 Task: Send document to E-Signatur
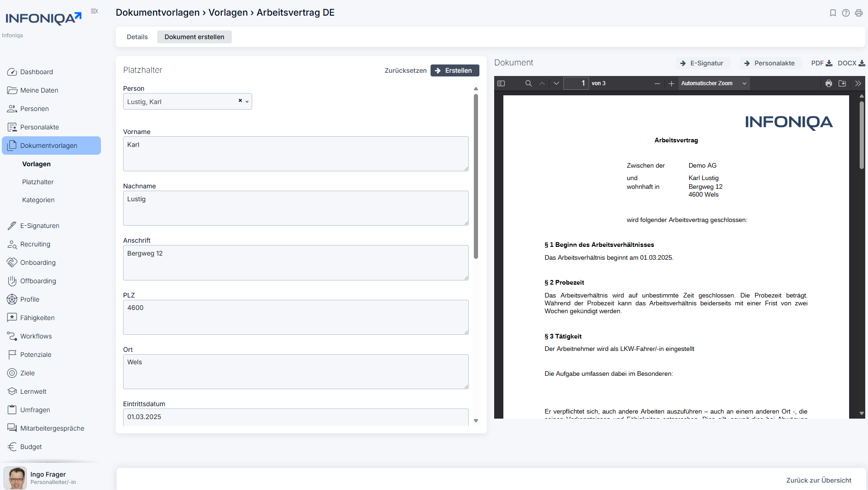pos(702,63)
